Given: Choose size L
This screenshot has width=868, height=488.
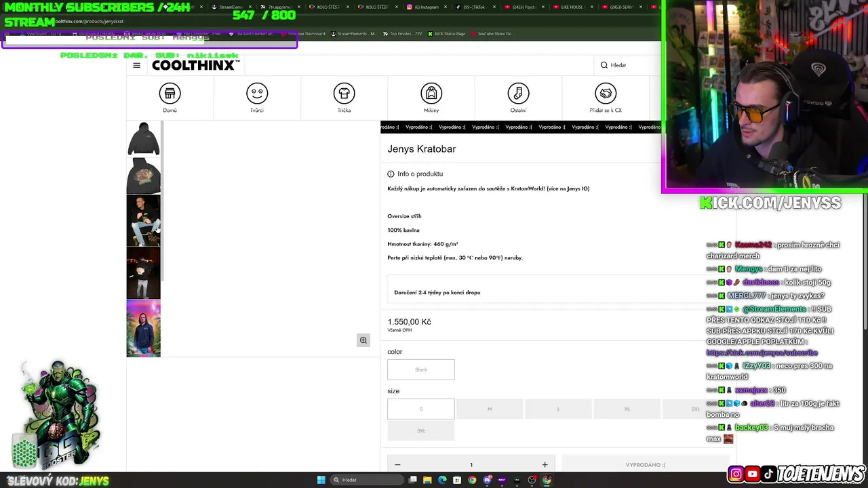Looking at the screenshot, I should click(558, 409).
